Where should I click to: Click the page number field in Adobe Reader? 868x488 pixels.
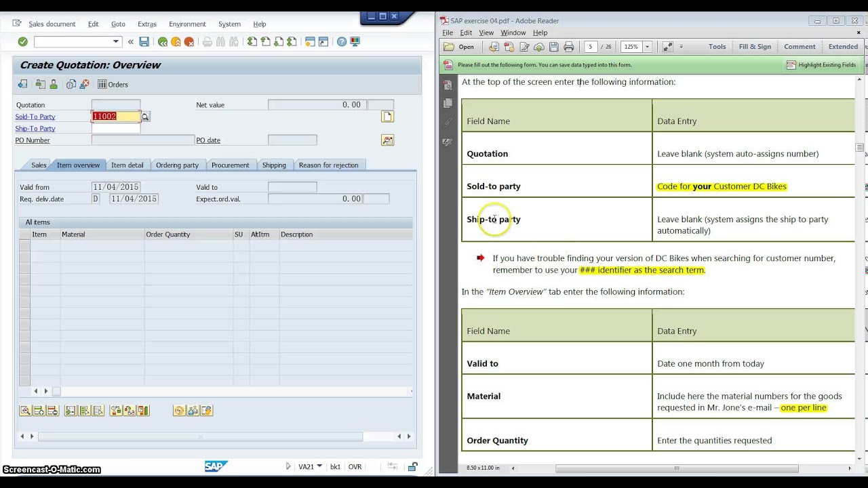coord(590,47)
